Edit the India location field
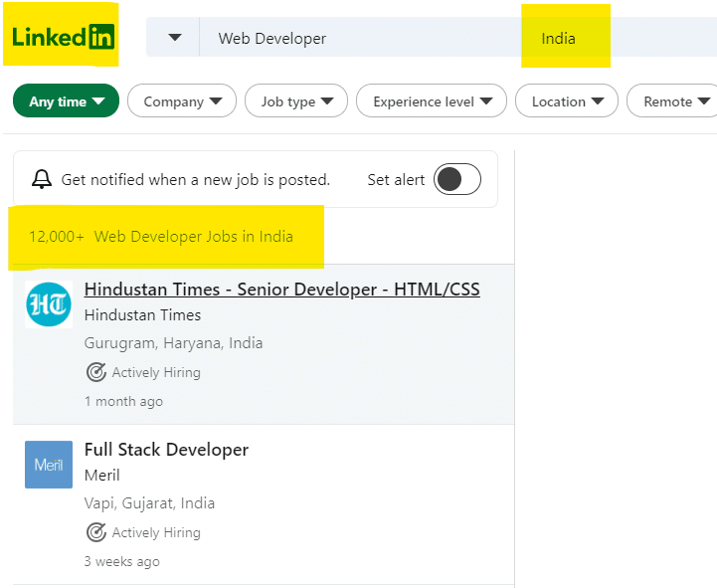 (558, 39)
